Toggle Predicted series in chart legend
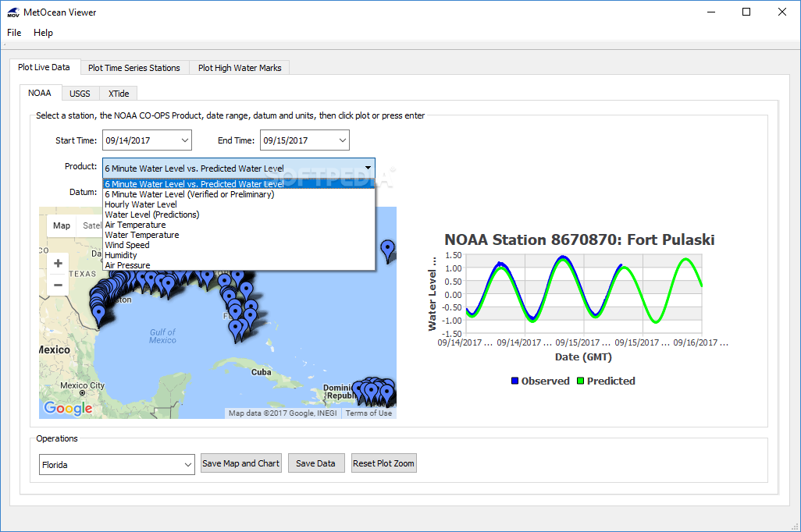 [607, 381]
